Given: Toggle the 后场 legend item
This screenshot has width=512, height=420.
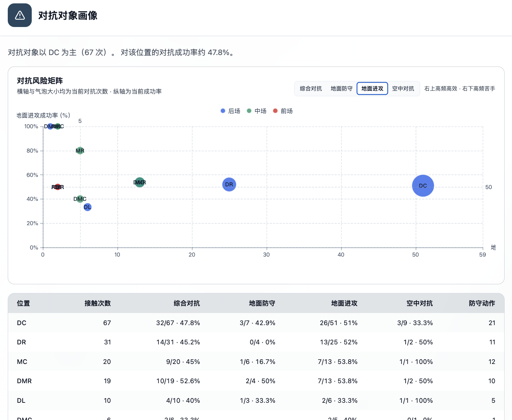Looking at the screenshot, I should point(230,111).
